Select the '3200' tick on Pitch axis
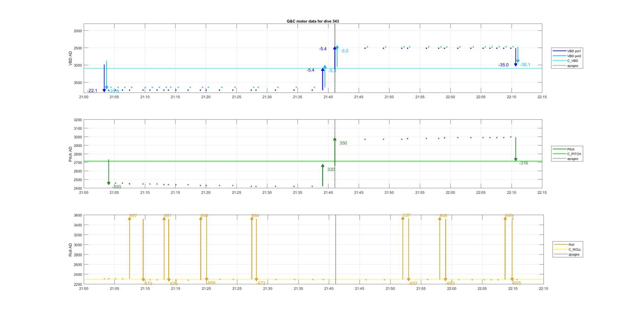The height and width of the screenshot is (319, 644). pyautogui.click(x=78, y=120)
